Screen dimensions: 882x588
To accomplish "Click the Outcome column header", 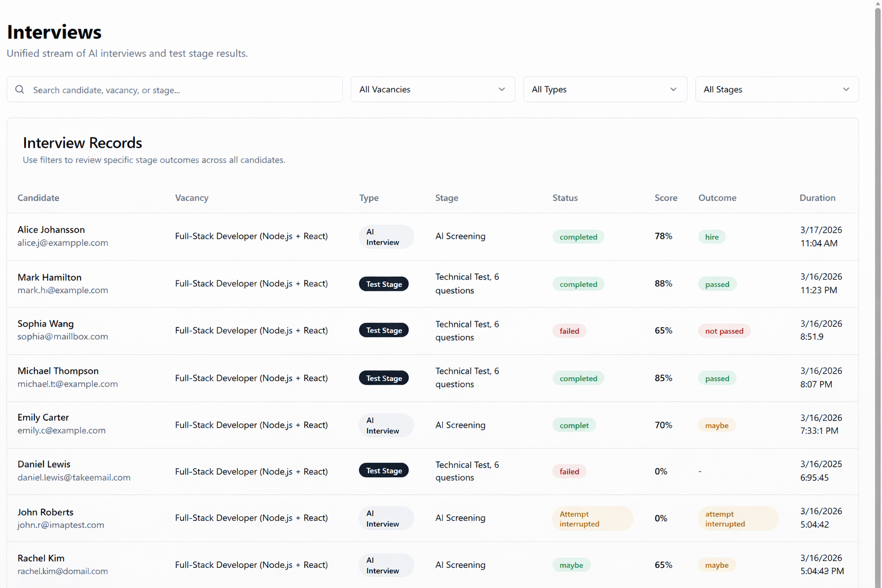I will click(x=717, y=198).
